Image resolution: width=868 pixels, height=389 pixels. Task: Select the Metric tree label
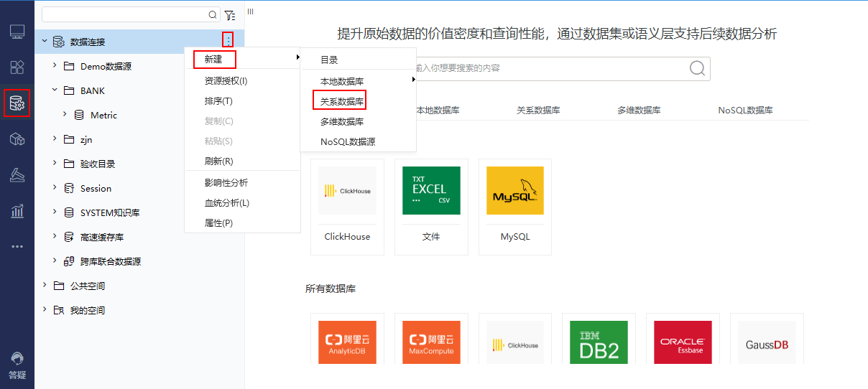point(103,115)
